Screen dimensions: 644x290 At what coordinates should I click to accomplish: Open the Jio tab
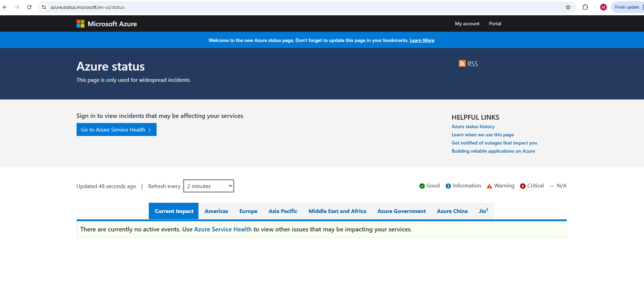[x=483, y=211]
